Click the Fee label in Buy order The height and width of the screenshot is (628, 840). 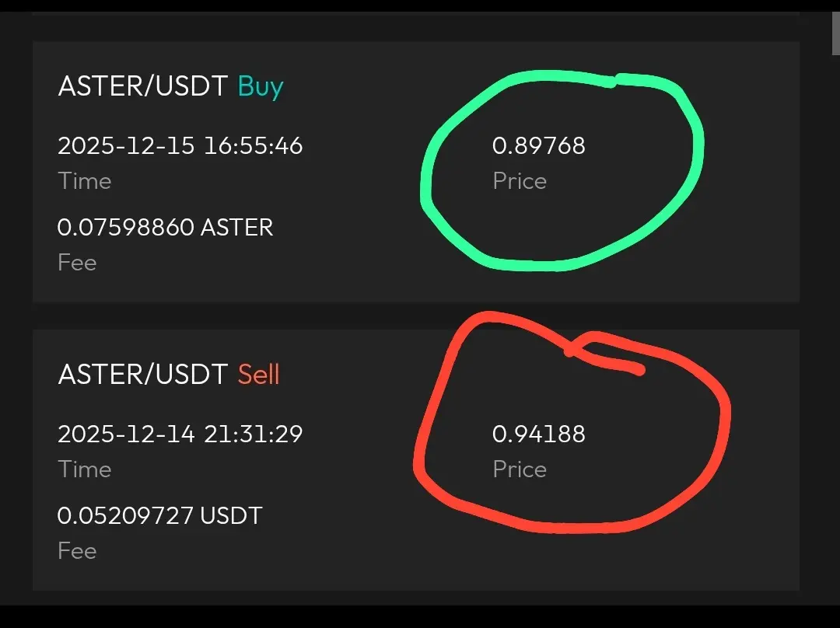pos(77,263)
